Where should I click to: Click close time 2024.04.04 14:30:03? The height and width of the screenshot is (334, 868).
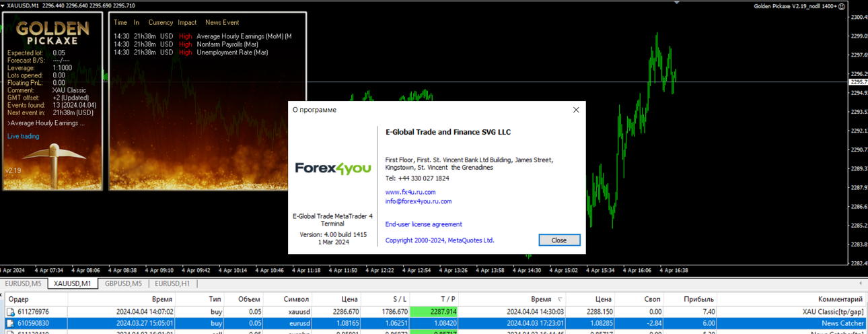535,312
